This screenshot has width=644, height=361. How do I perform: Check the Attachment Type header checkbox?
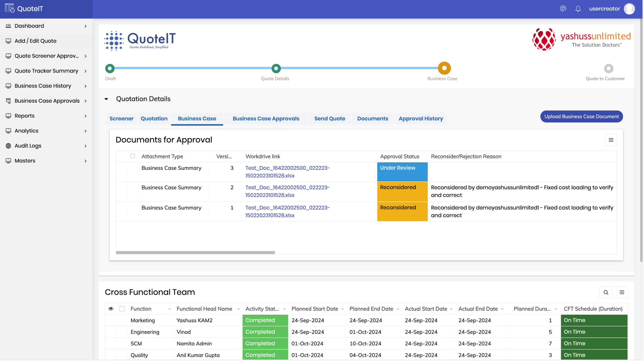(133, 156)
